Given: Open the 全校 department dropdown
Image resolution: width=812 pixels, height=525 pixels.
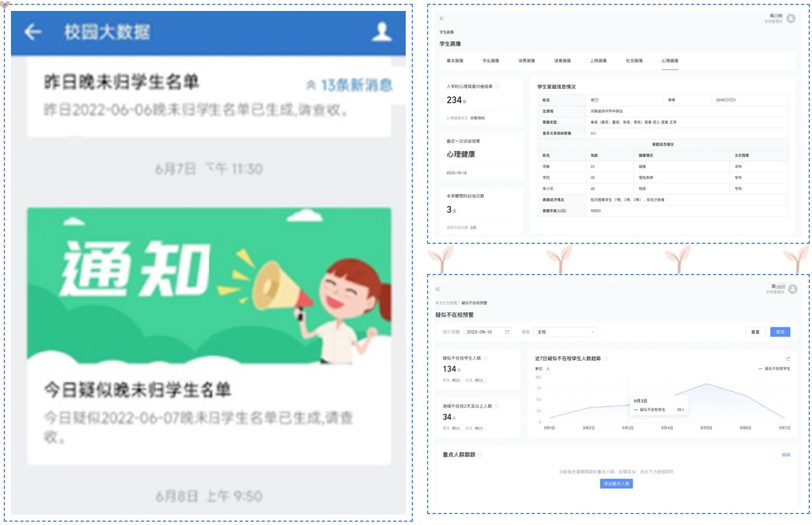Looking at the screenshot, I should [x=564, y=332].
